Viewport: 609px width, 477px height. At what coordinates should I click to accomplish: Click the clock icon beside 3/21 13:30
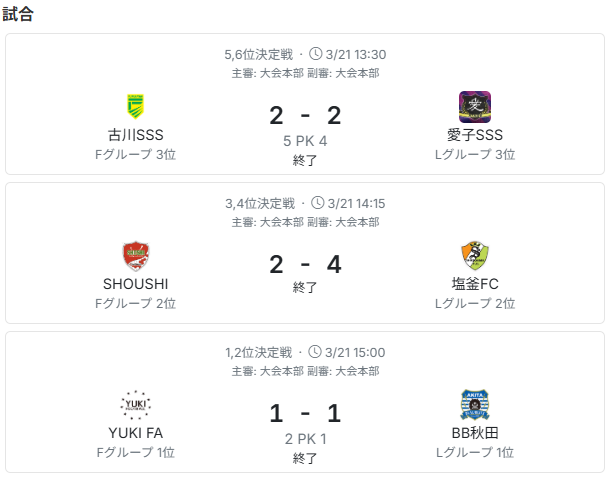(316, 54)
